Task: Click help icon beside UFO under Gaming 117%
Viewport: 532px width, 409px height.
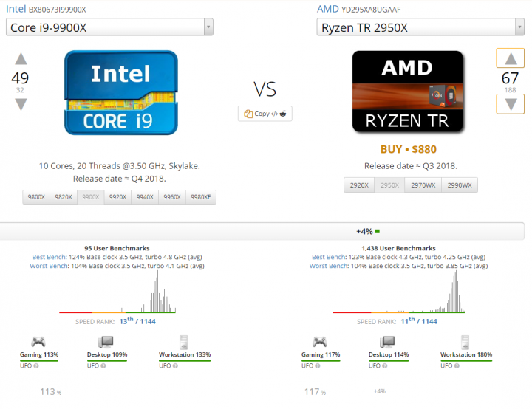Action: pyautogui.click(x=318, y=366)
